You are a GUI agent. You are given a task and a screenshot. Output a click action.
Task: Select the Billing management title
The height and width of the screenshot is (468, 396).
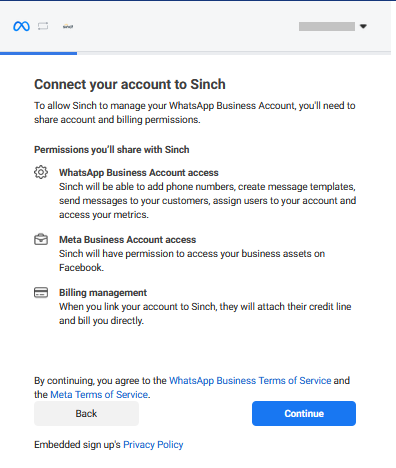(103, 293)
